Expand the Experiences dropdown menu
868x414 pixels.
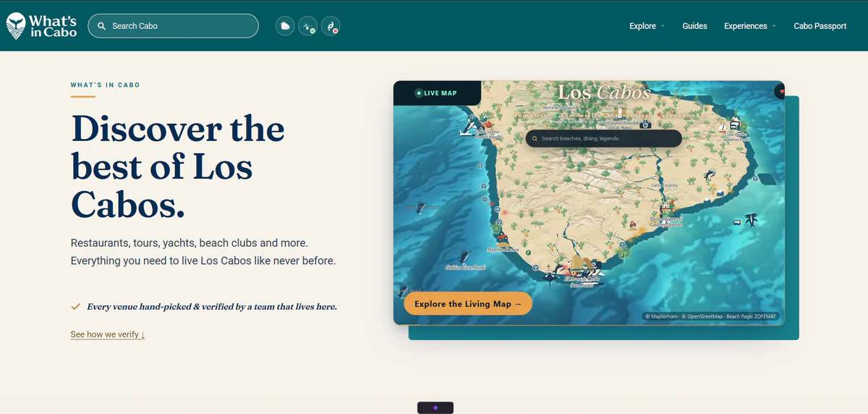pos(750,26)
